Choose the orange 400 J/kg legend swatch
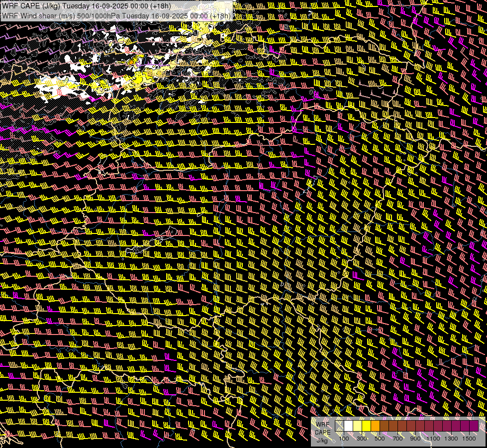This screenshot has width=487, height=448. [x=375, y=426]
